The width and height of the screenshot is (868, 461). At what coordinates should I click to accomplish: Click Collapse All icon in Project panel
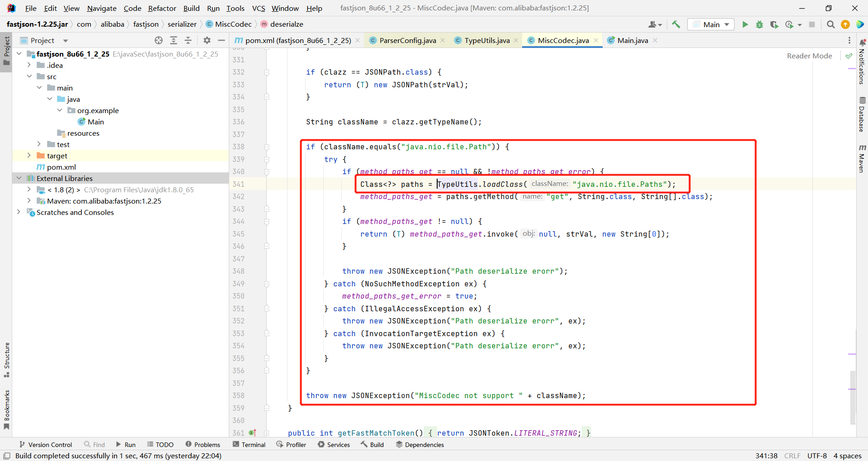(188, 40)
